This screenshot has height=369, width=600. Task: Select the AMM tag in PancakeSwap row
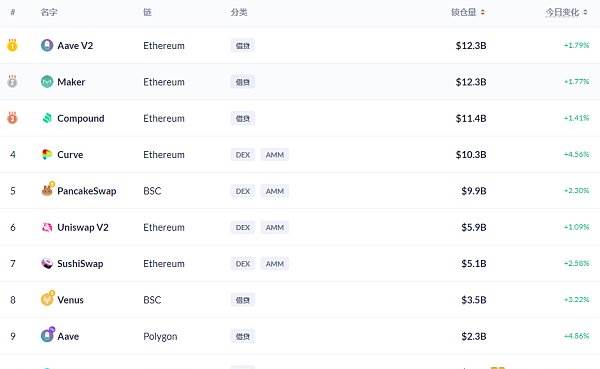pos(275,191)
